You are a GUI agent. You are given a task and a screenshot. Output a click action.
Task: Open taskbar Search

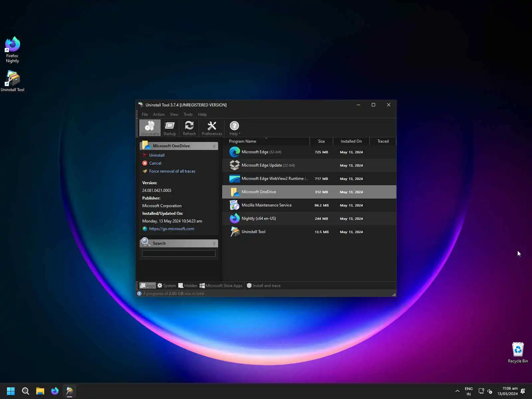click(x=26, y=391)
